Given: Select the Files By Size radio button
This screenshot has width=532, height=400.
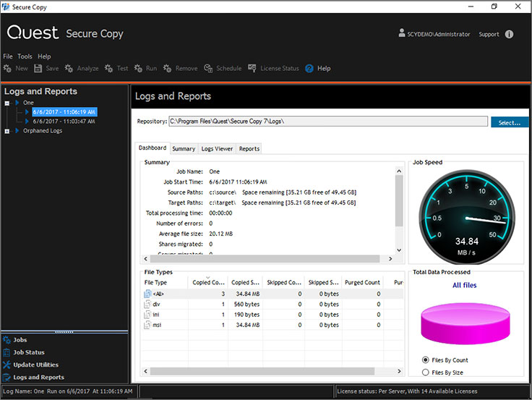Looking at the screenshot, I should click(426, 373).
